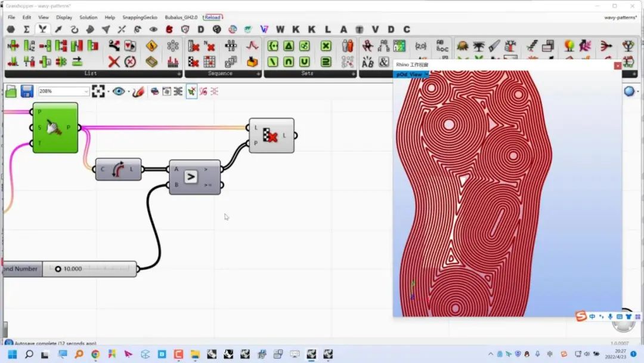
Task: Select the Duplicate Data icon
Action: click(231, 61)
